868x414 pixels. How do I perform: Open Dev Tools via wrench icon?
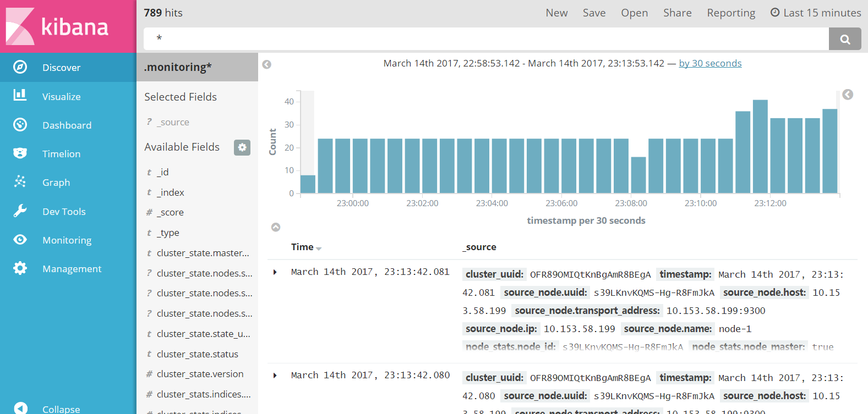[20, 211]
